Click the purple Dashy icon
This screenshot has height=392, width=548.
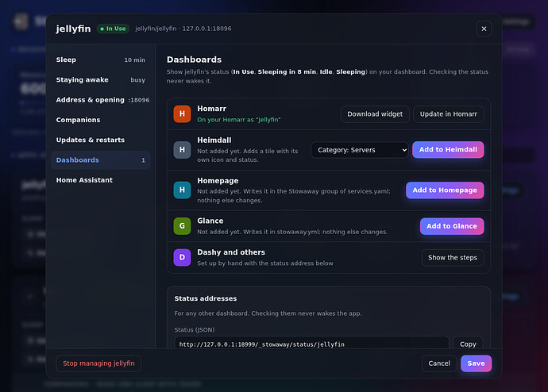click(x=182, y=257)
